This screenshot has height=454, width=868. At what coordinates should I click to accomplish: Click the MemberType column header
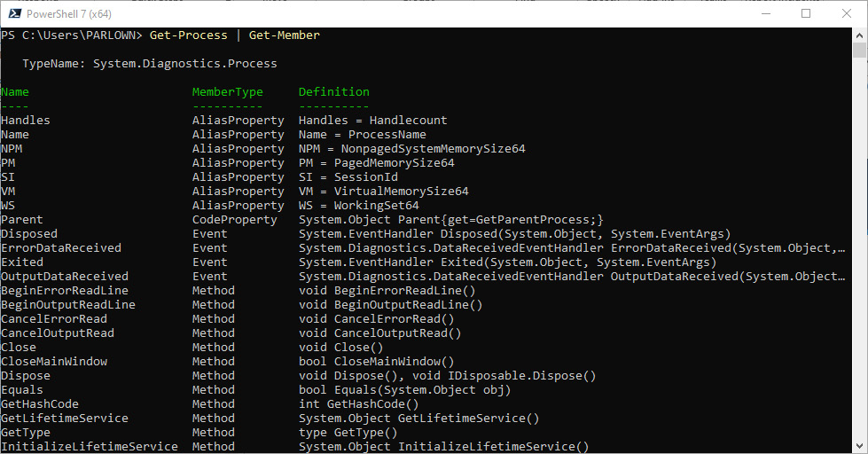click(x=228, y=92)
